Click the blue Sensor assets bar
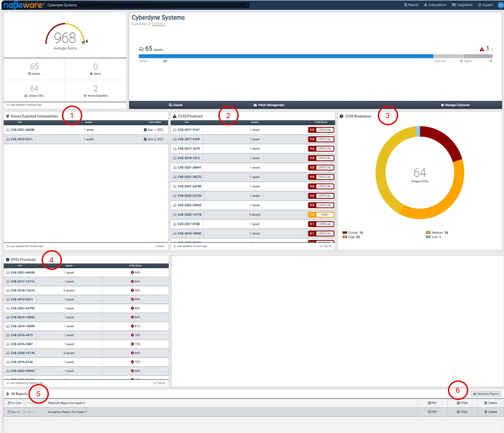Viewport: 504px width, 433px height. (x=286, y=56)
